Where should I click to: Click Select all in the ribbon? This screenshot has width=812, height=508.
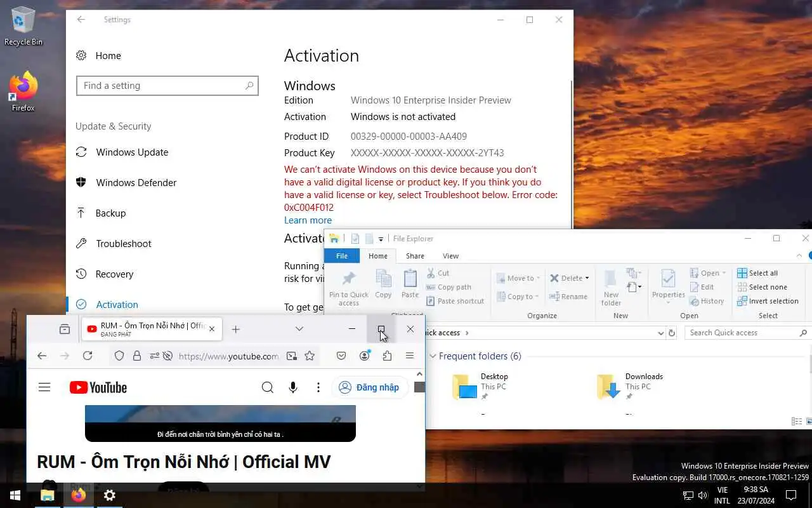click(757, 273)
